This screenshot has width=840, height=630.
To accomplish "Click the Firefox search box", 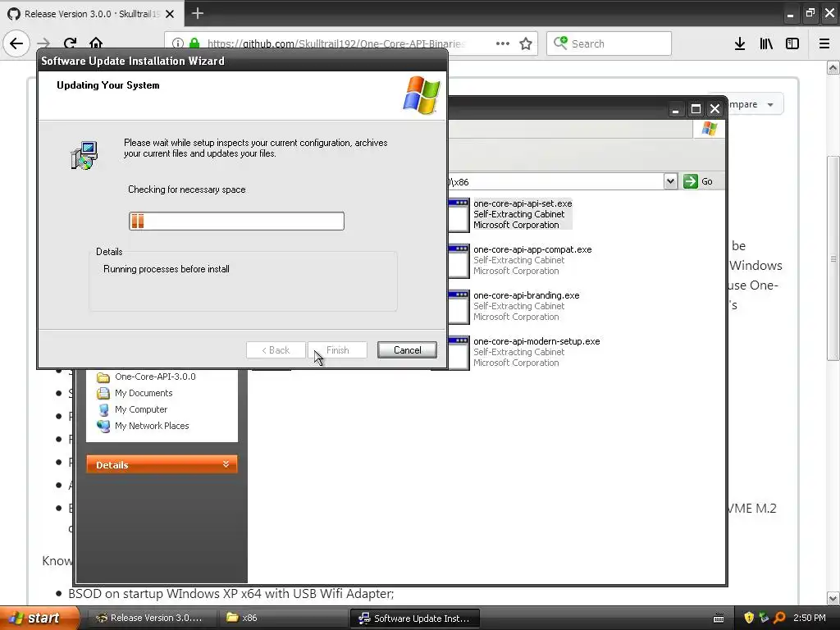I will click(609, 43).
